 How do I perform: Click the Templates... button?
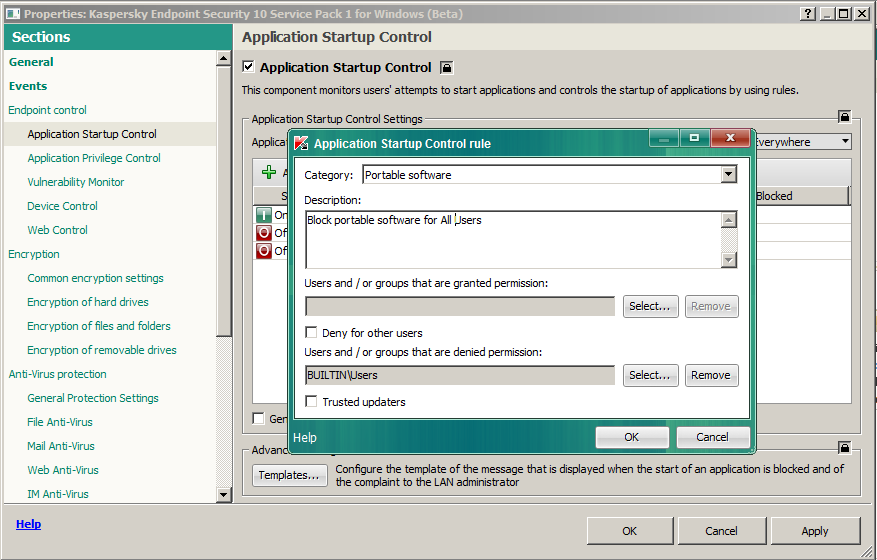coord(290,476)
